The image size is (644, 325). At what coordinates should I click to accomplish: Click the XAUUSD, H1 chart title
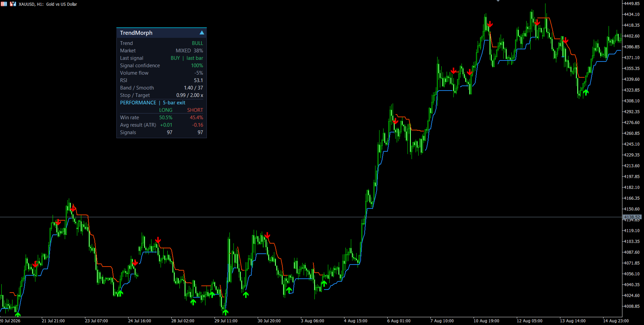coord(48,4)
